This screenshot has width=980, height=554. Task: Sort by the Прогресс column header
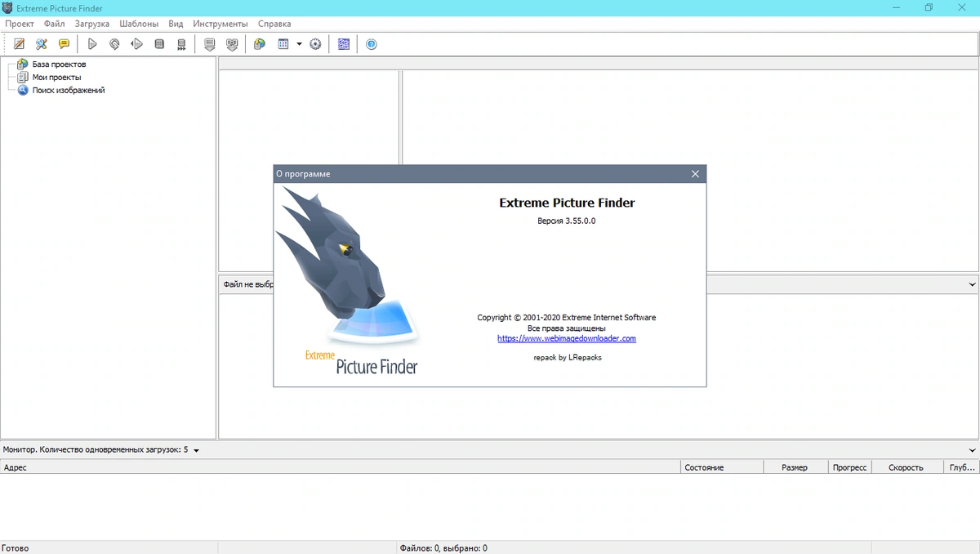click(x=850, y=467)
